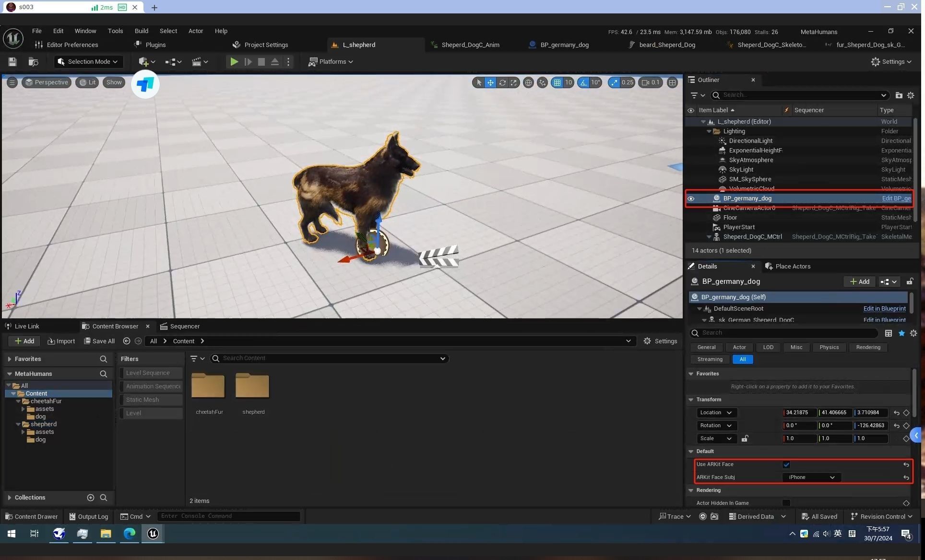Open camera speed 0.1 setting
This screenshot has width=925, height=560.
click(651, 82)
